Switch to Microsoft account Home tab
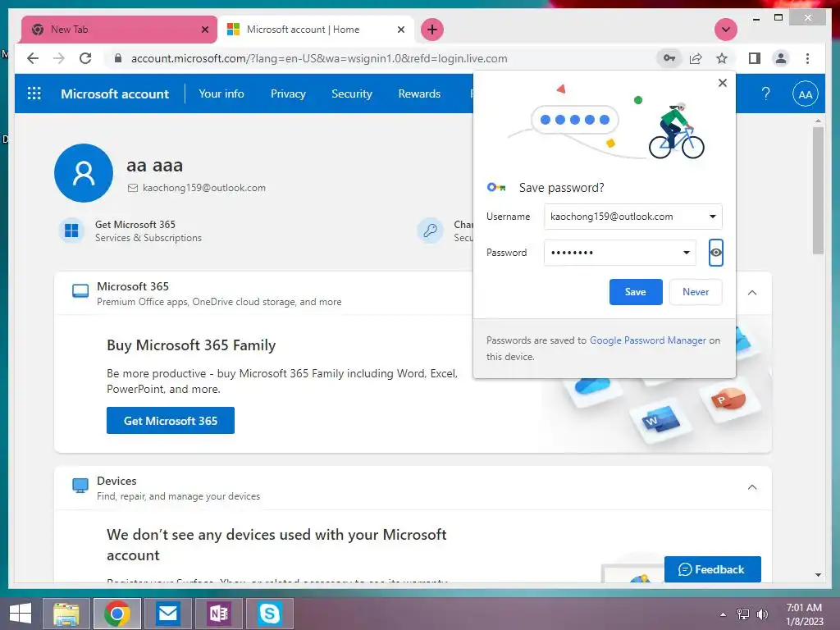This screenshot has height=630, width=840. 316,30
